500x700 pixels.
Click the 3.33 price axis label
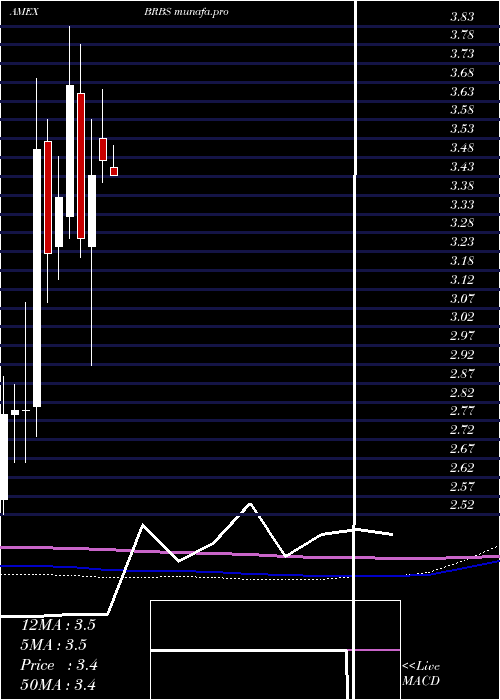(462, 204)
